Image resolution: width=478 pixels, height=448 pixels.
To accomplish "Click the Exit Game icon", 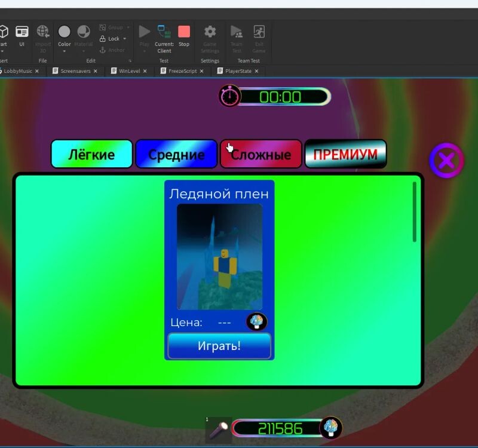I will coord(259,32).
